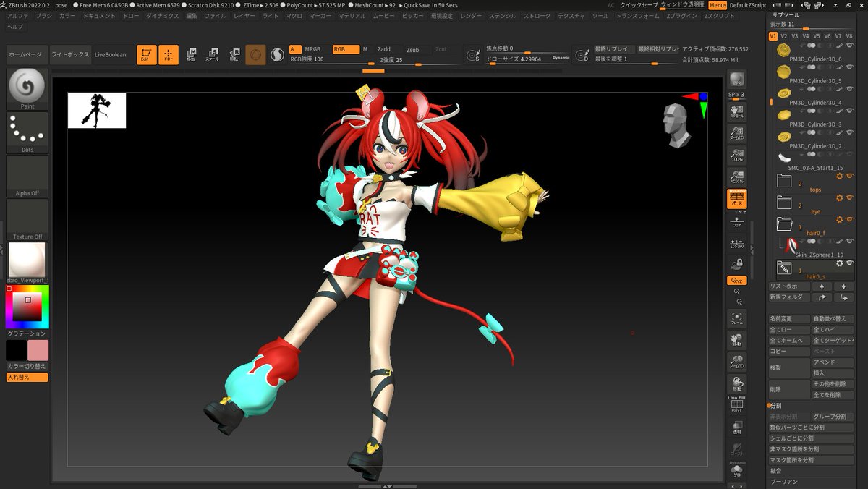Expand the ブーリアン (Boolean) section
Viewport: 868px width, 489px height.
(x=784, y=481)
